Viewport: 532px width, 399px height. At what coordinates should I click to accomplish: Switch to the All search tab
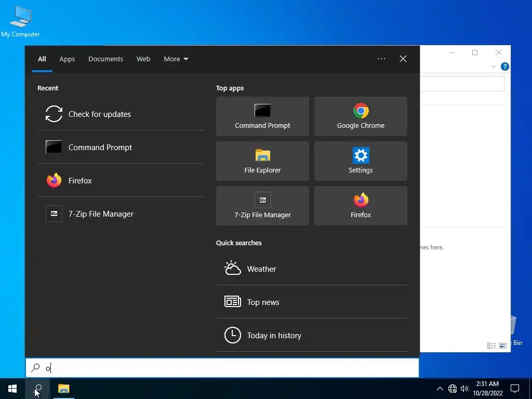click(x=42, y=59)
